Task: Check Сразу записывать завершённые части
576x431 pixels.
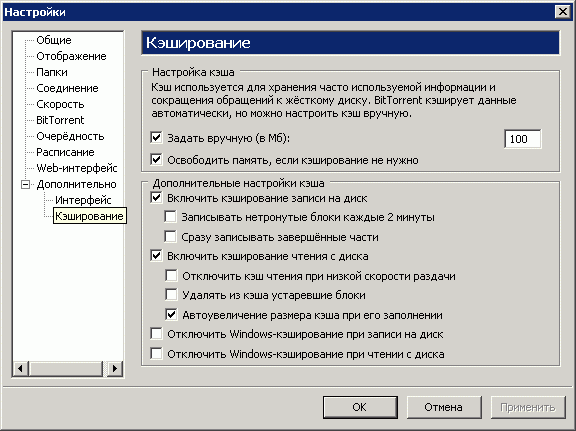Action: [170, 237]
